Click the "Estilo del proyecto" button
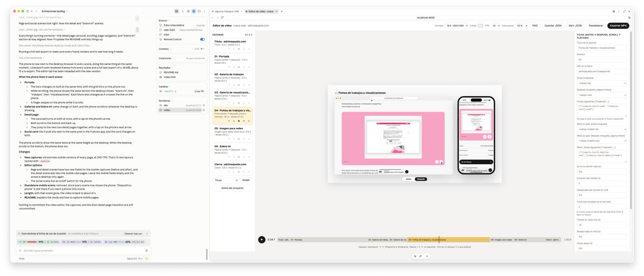 tap(232, 188)
